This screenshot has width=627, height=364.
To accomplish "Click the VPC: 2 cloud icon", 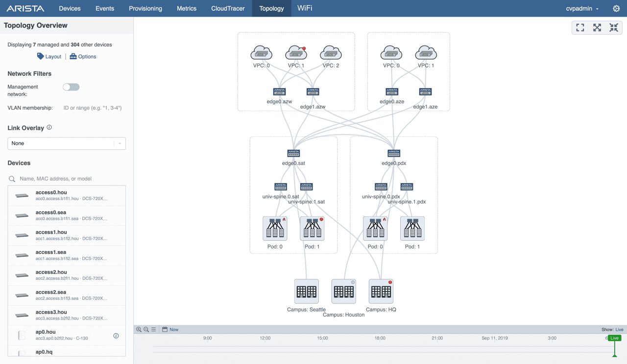I will 331,52.
